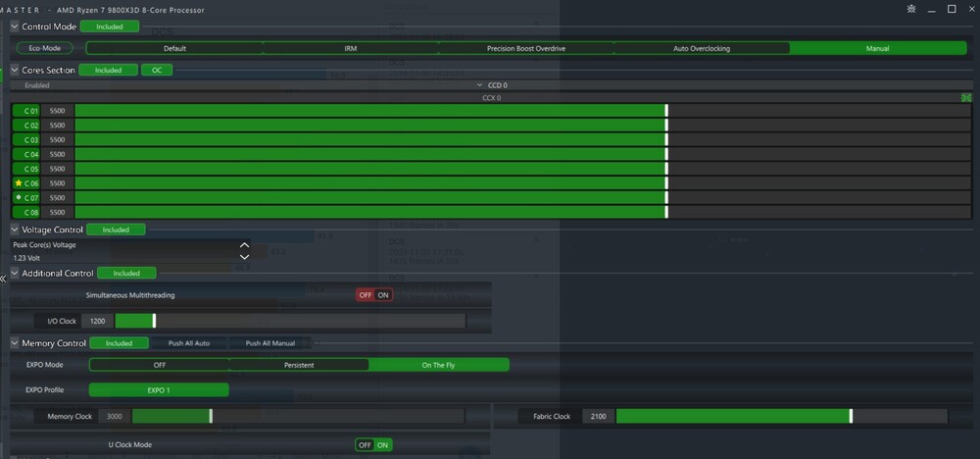
Task: Toggle Included for Control Mode section
Action: click(110, 26)
